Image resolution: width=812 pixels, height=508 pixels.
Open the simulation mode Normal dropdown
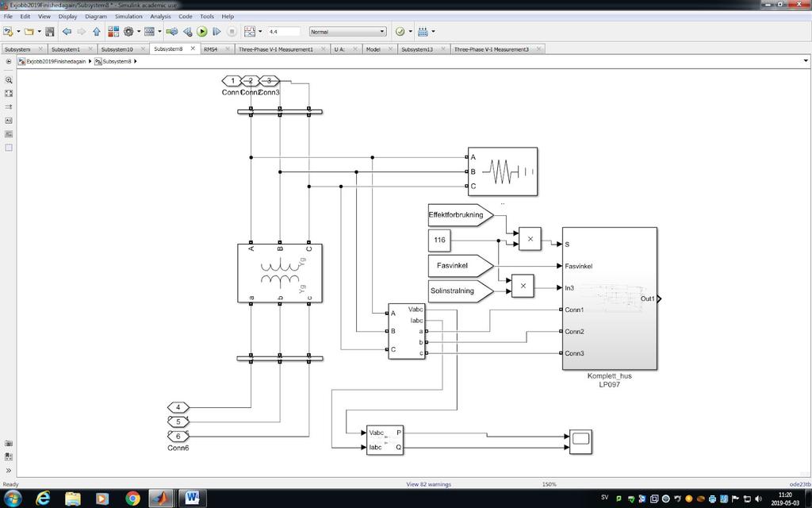click(347, 32)
